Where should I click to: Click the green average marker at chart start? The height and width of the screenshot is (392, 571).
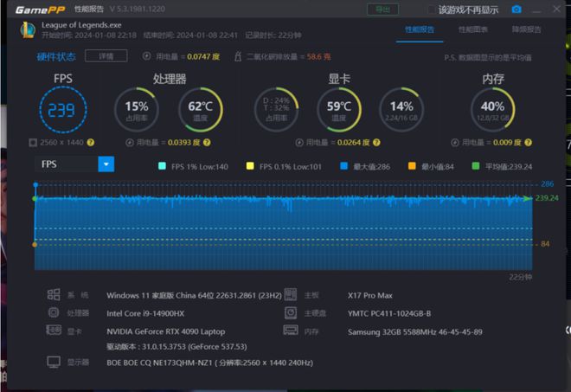coord(35,198)
